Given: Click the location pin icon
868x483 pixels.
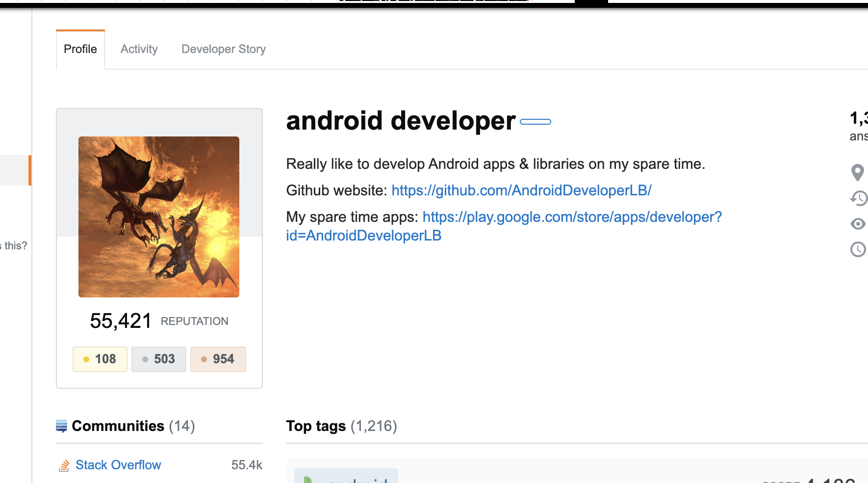Looking at the screenshot, I should [858, 173].
